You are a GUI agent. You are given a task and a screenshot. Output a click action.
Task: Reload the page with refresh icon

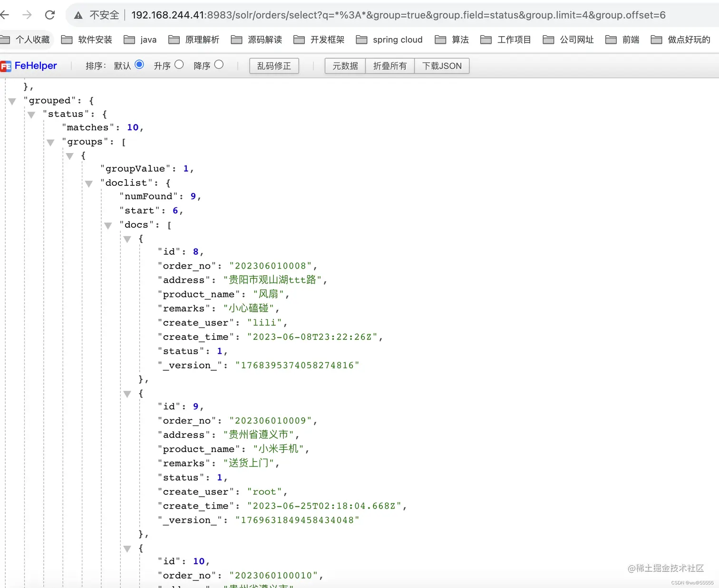[50, 15]
